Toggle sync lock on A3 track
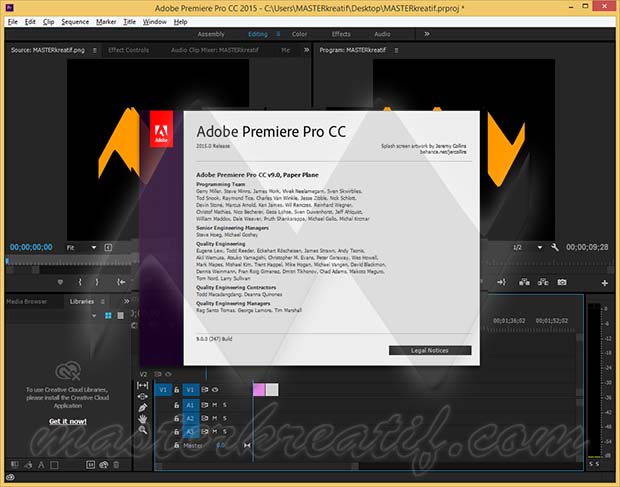 click(x=204, y=432)
